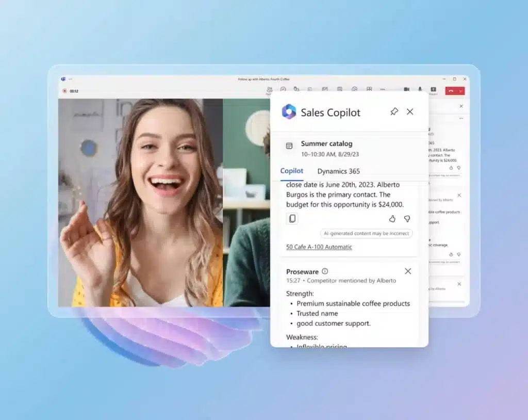Click the Teams app logo in title bar
The image size is (528, 420).
[x=63, y=79]
